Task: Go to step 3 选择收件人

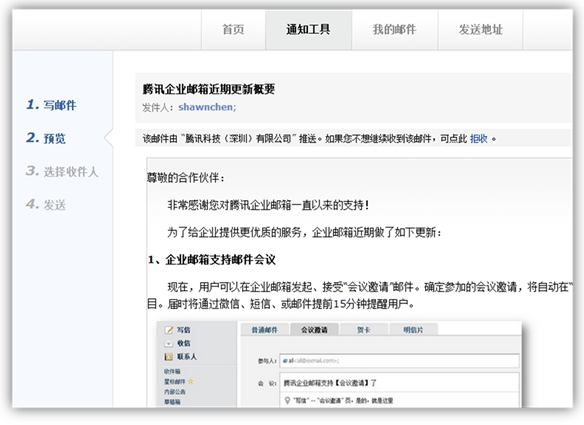Action: coord(62,171)
